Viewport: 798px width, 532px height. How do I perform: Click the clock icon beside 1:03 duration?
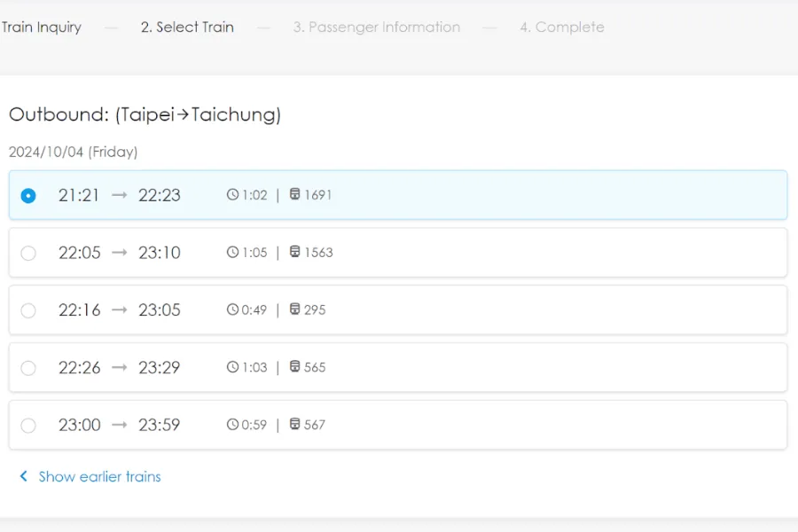(x=232, y=367)
